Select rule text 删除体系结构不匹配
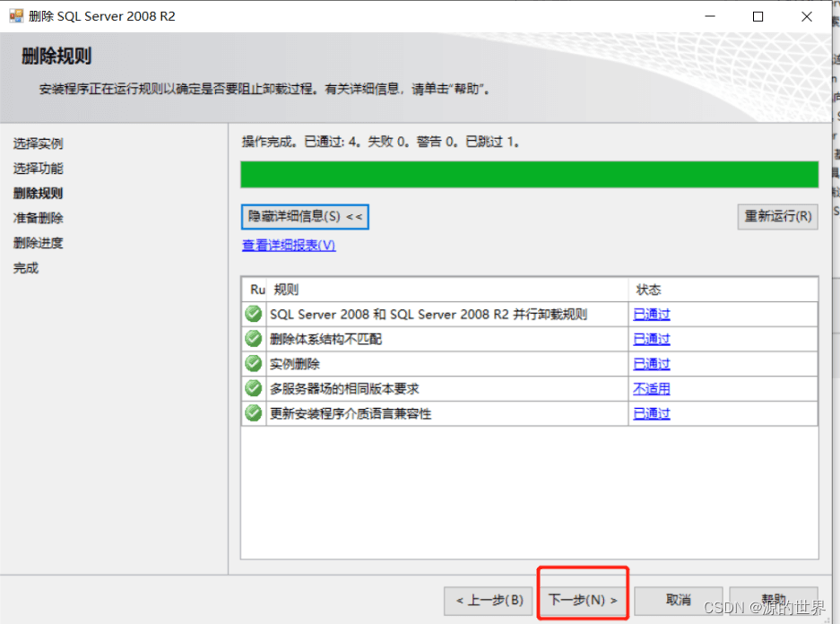 coord(325,339)
